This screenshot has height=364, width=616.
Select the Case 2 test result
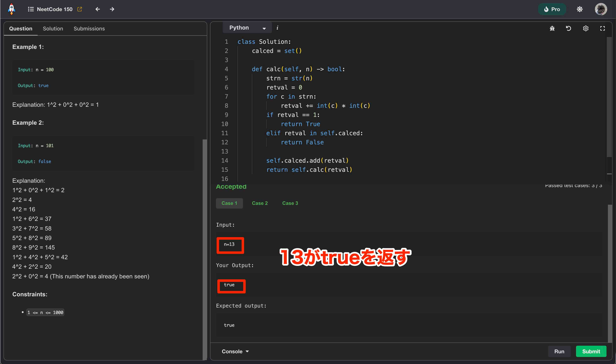click(x=260, y=203)
